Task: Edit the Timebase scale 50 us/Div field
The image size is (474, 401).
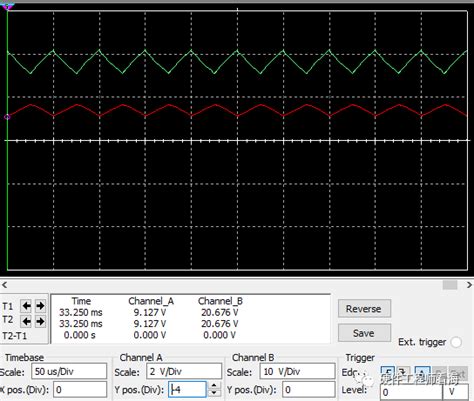Action: click(x=69, y=371)
